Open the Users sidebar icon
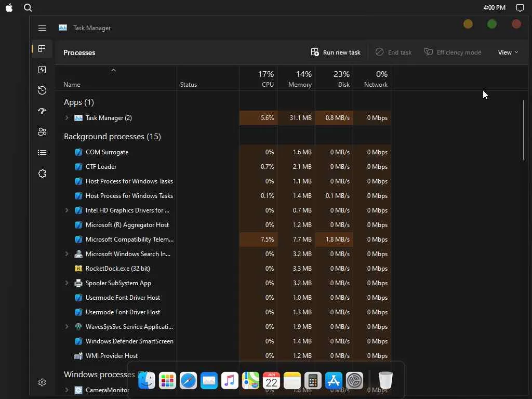Image resolution: width=532 pixels, height=399 pixels. click(42, 131)
